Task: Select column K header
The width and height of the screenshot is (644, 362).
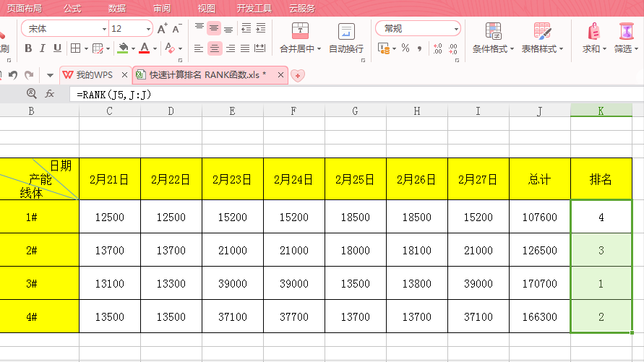Action: pos(601,111)
